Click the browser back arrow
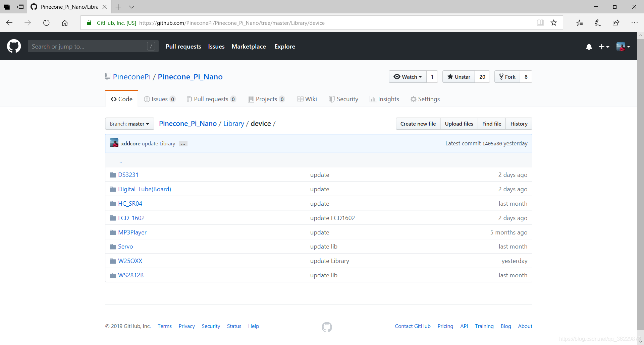This screenshot has height=345, width=644. pyautogui.click(x=9, y=23)
